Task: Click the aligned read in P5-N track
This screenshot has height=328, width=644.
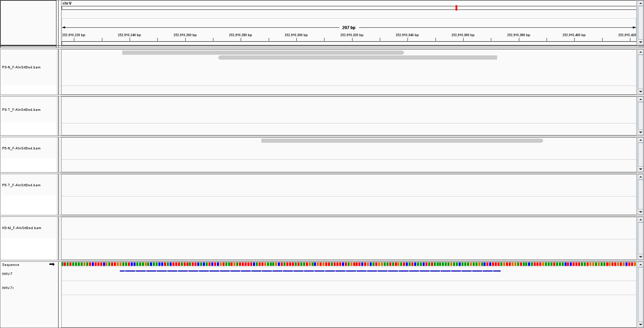Action: coord(402,141)
